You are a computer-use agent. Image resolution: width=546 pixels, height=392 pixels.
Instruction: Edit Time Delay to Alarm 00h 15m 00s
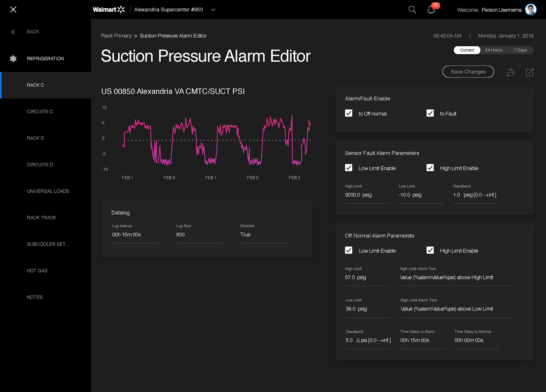click(423, 341)
